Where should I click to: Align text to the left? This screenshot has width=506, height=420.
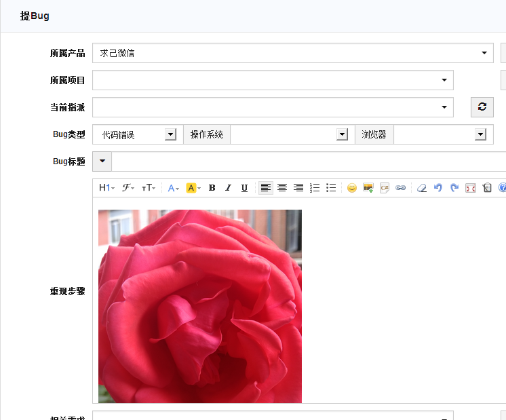[266, 187]
